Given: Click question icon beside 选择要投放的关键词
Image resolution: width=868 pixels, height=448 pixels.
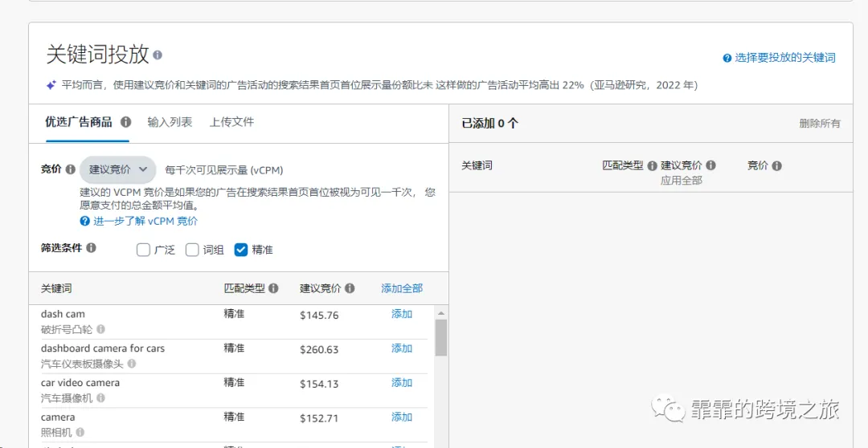Looking at the screenshot, I should pyautogui.click(x=727, y=58).
